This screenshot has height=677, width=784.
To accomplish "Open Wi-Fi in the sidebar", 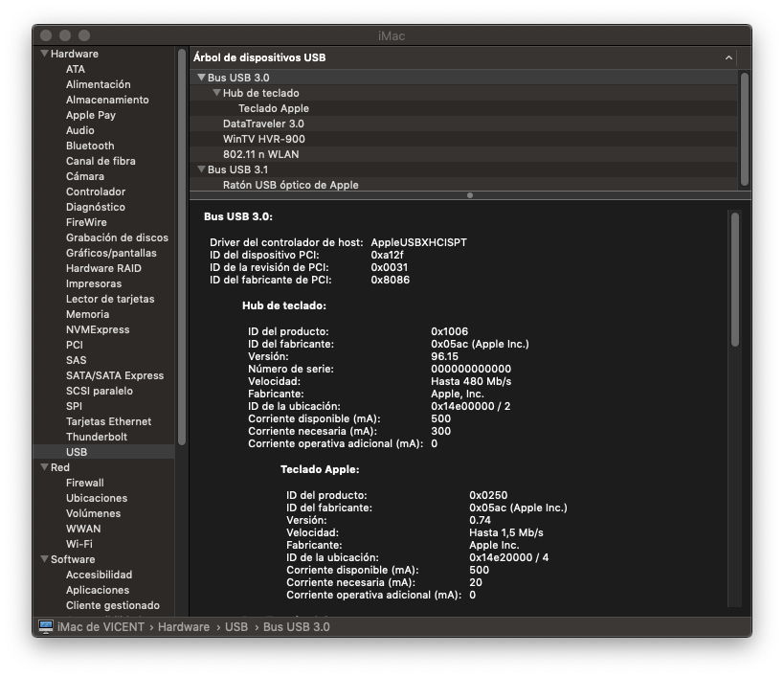I will [79, 544].
